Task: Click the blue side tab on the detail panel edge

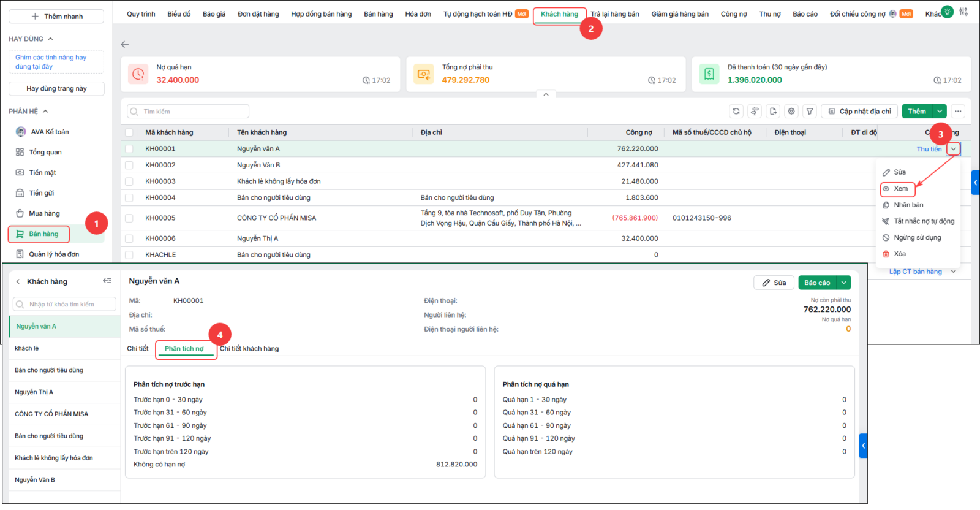Action: [864, 446]
